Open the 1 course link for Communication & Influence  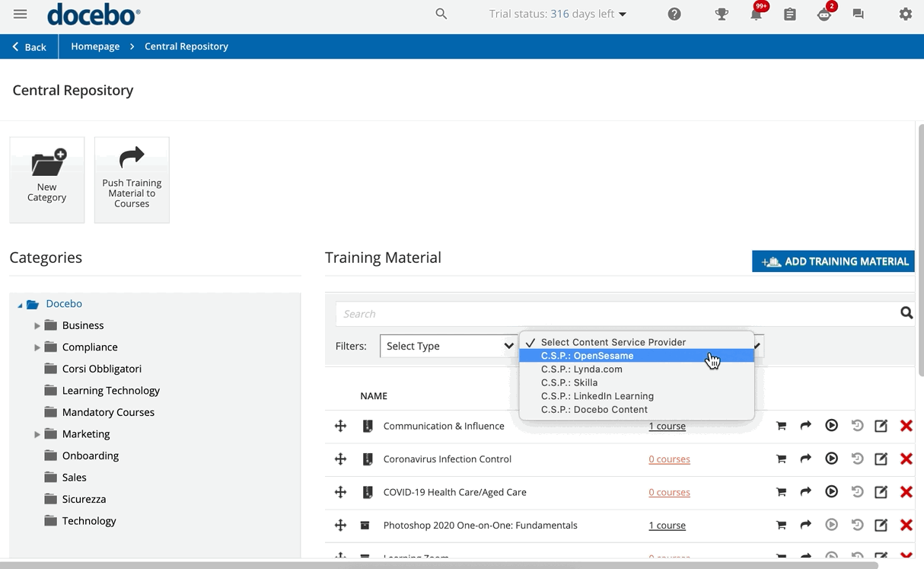667,427
